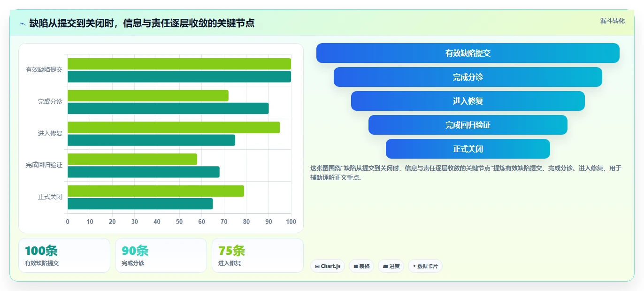The image size is (644, 291).
Task: Click the x-axis tick label 70
Action: tap(224, 222)
